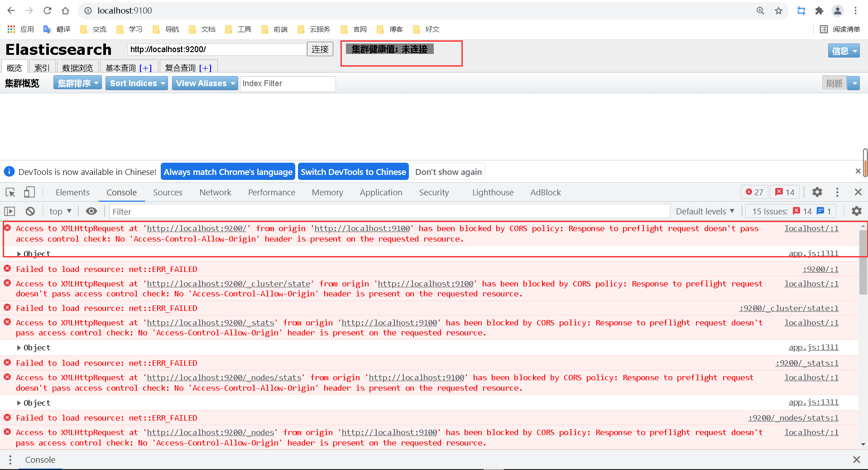Screen dimensions: 868x470
Task: Dismiss the DevTools language infobar
Action: (858, 171)
